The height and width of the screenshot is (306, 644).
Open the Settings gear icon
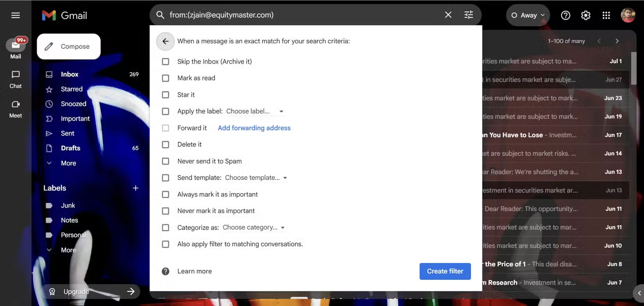pos(585,15)
